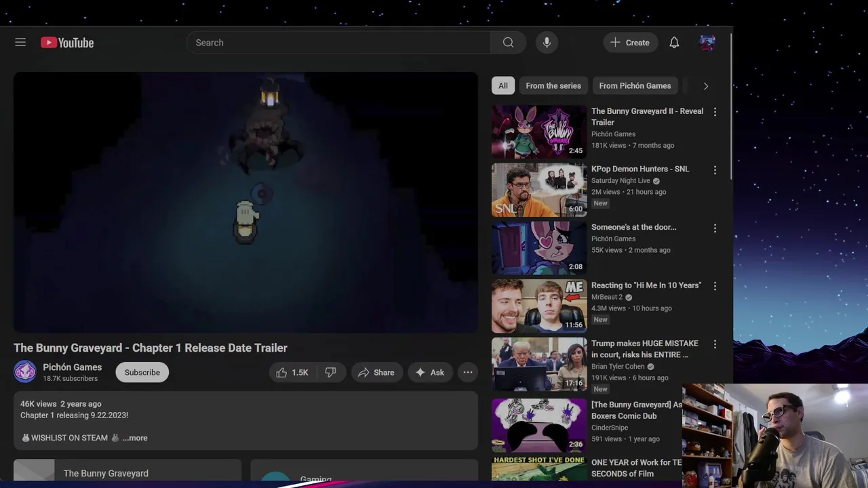The image size is (868, 488).
Task: Click 'WISHLIST ON STEAM' description text
Action: tap(69, 438)
